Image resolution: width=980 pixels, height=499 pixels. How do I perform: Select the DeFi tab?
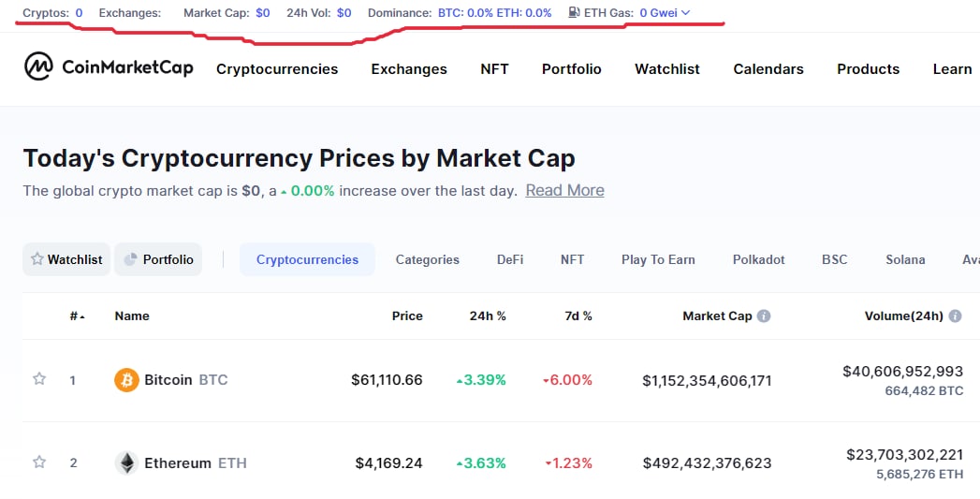coord(510,259)
